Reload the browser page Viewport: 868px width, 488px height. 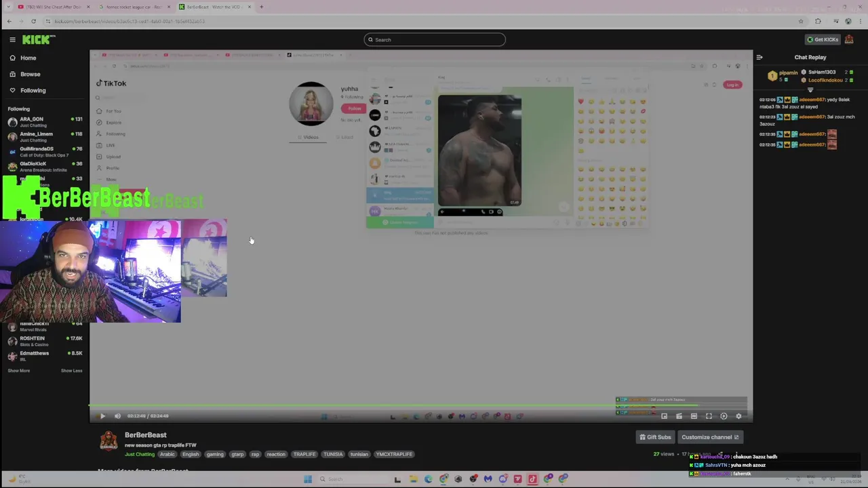(x=33, y=21)
